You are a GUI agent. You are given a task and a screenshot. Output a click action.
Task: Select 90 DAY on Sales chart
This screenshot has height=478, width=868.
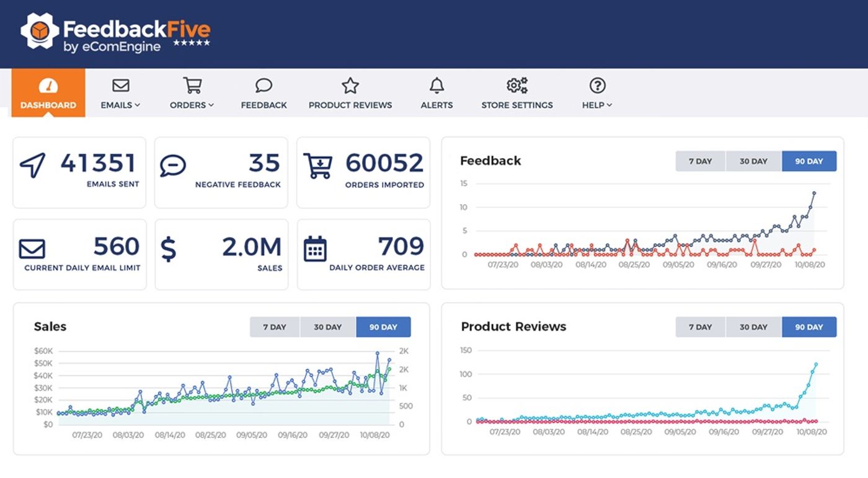click(x=383, y=327)
